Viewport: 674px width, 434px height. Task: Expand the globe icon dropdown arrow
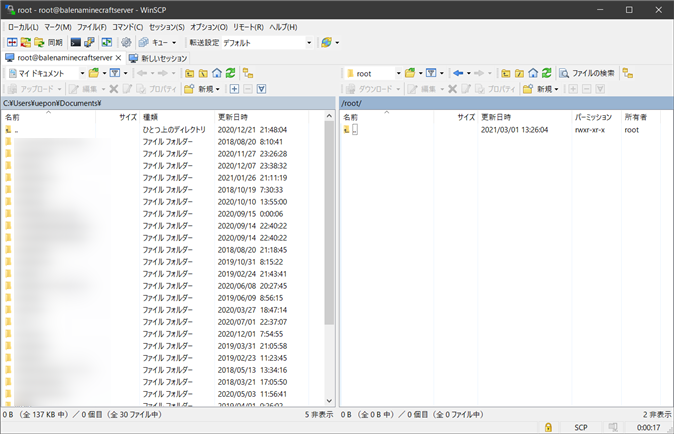point(337,43)
